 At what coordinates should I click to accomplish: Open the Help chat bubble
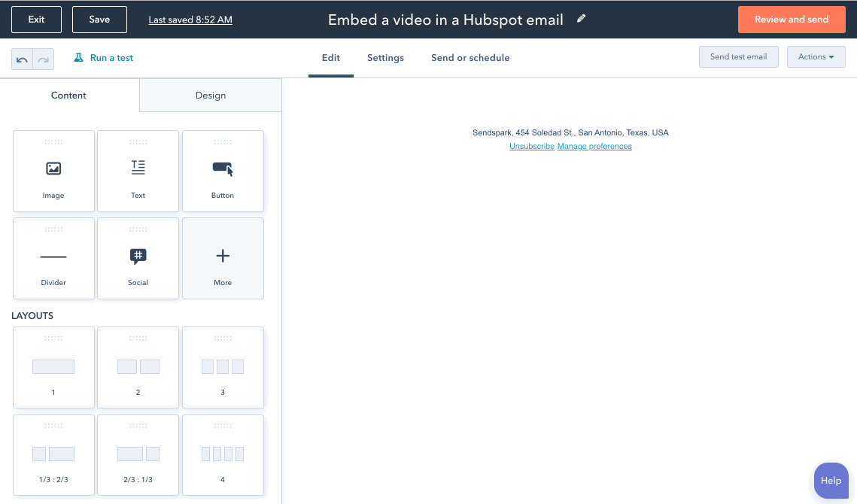pos(831,481)
